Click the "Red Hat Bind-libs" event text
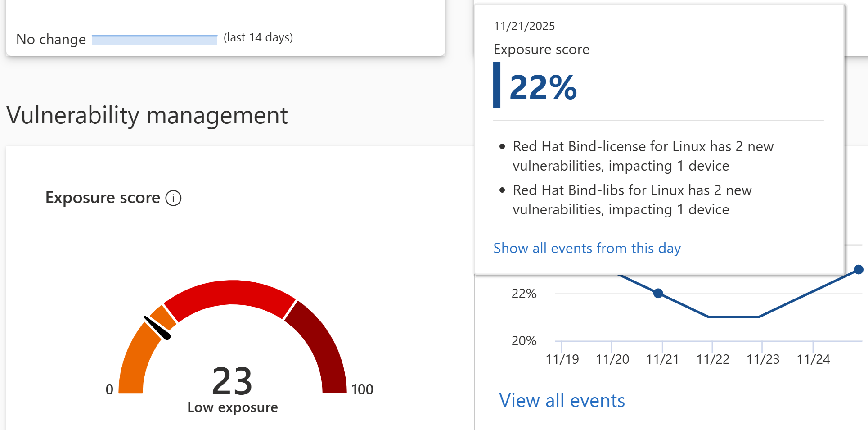 pyautogui.click(x=632, y=199)
